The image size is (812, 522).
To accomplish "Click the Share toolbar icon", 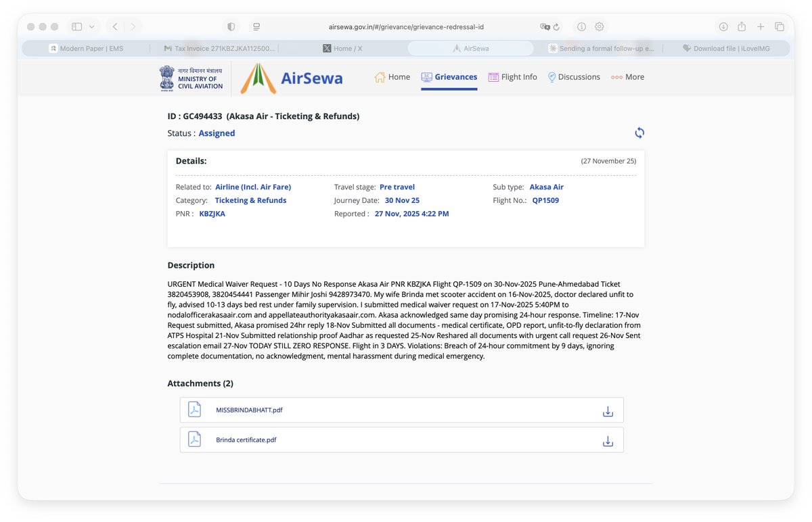I will coord(742,26).
